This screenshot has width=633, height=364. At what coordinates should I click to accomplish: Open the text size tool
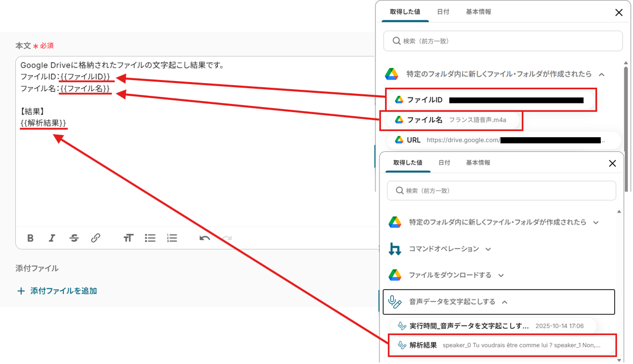(128, 238)
